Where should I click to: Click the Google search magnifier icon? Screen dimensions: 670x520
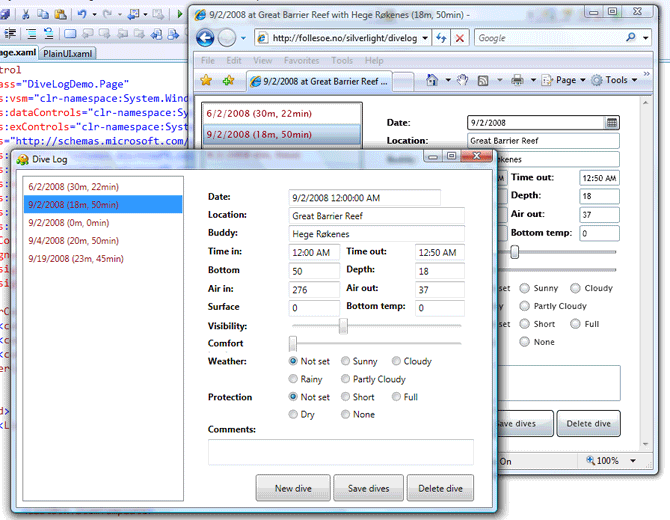tap(631, 37)
